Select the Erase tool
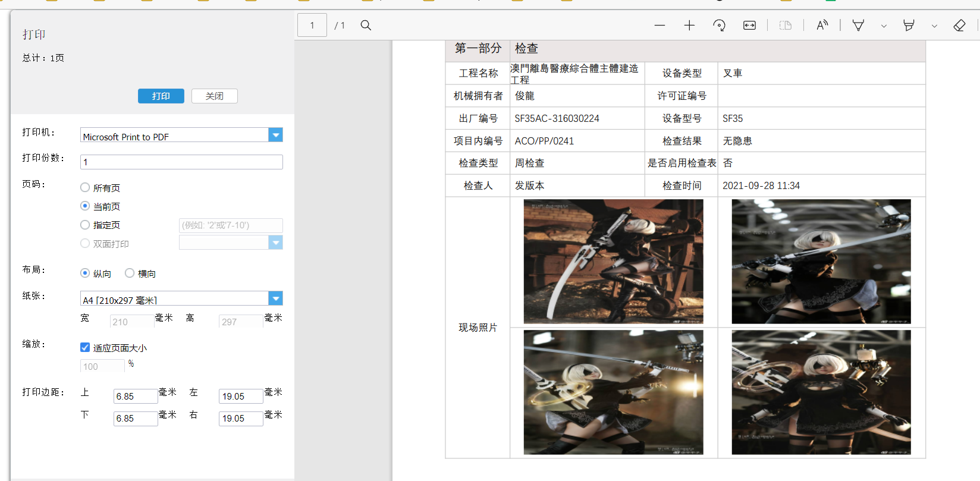 tap(959, 25)
